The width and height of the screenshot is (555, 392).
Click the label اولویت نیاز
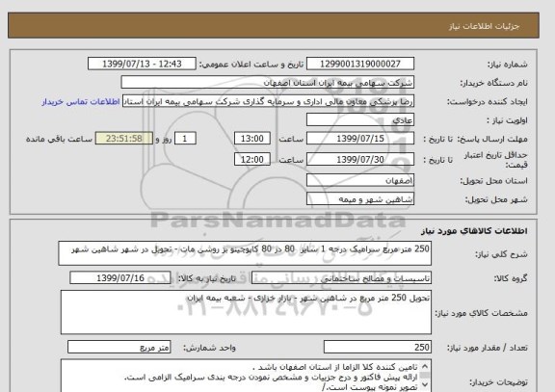[x=507, y=120]
